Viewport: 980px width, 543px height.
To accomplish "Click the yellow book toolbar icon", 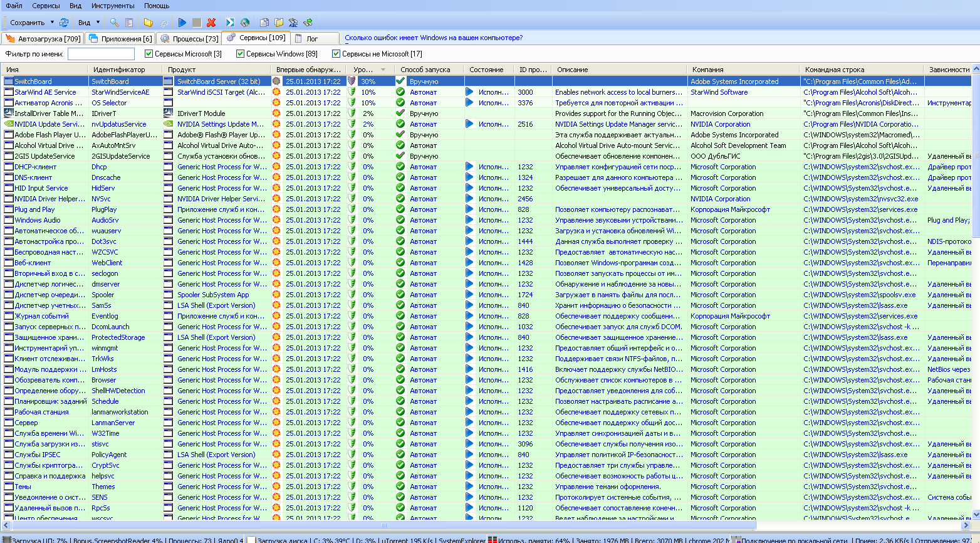I will point(279,23).
